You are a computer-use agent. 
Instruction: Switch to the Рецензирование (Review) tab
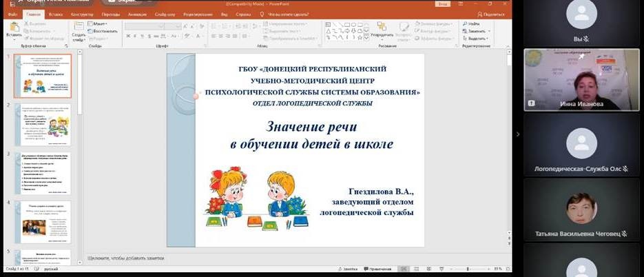(x=198, y=14)
